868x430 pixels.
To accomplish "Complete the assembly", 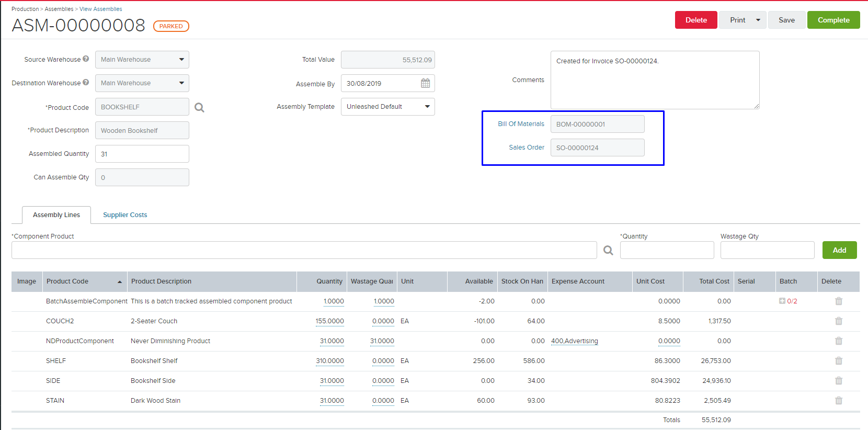I will click(833, 20).
